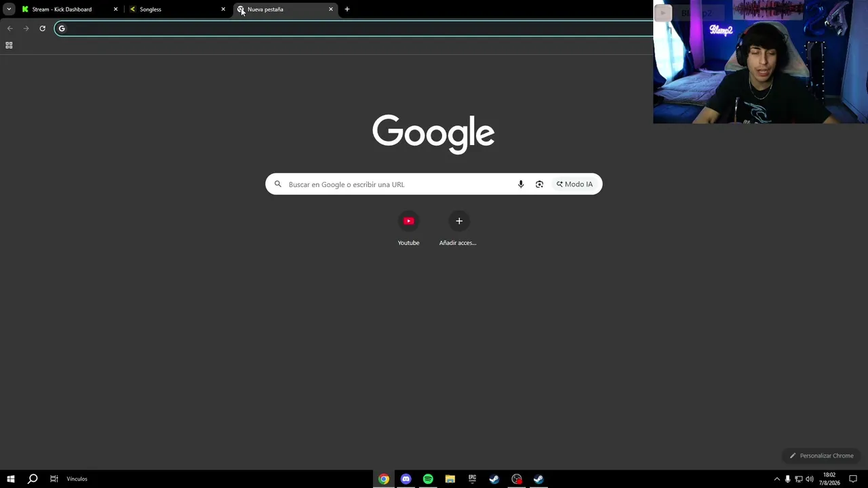Screen dimensions: 868x488
Task: Open the OBS Studio taskbar icon
Action: tap(517, 479)
